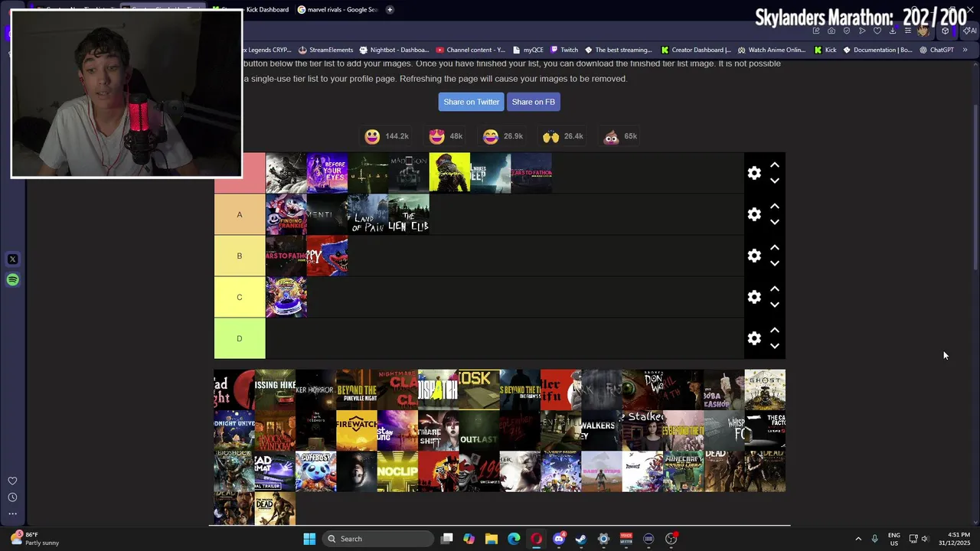Image resolution: width=980 pixels, height=551 pixels.
Task: Select the C tier label
Action: point(240,297)
